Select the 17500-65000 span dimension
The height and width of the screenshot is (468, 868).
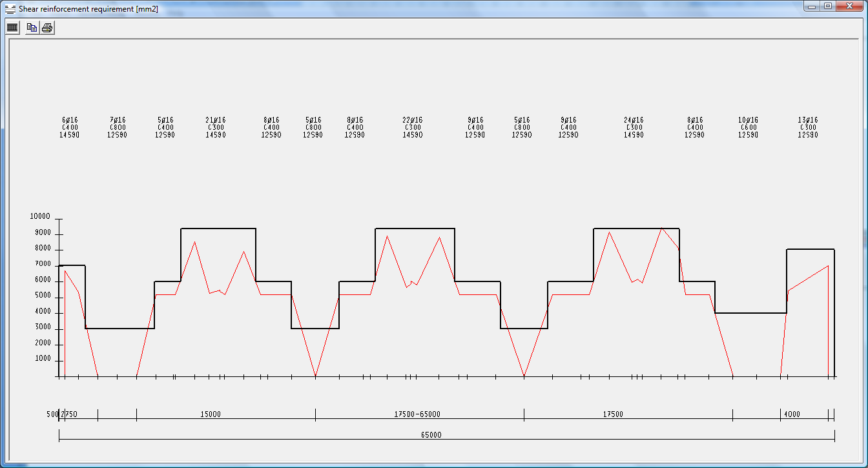tap(417, 414)
